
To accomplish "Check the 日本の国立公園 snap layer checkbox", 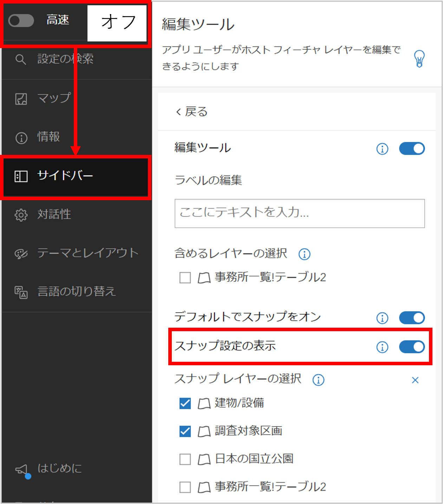I will coord(185,459).
